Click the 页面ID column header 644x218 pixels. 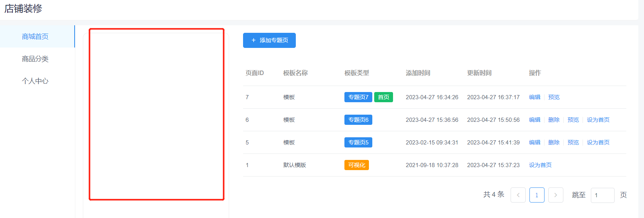point(255,73)
